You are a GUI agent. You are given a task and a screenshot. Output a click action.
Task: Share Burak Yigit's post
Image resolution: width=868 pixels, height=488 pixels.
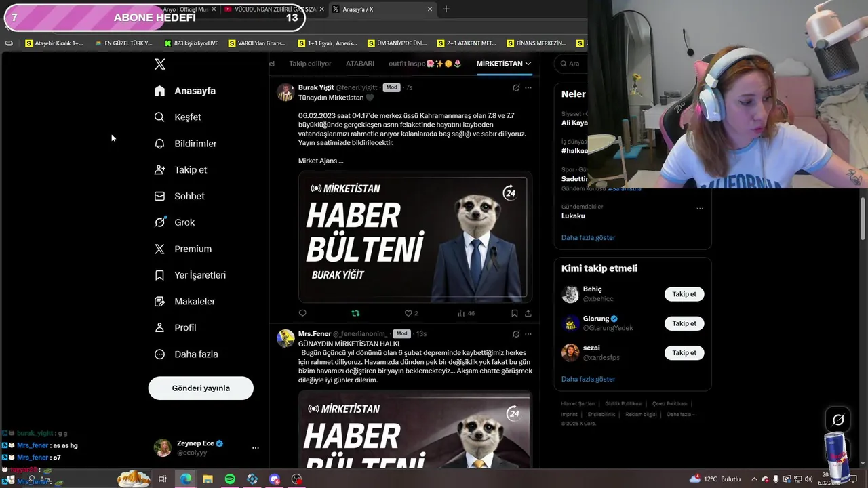528,313
